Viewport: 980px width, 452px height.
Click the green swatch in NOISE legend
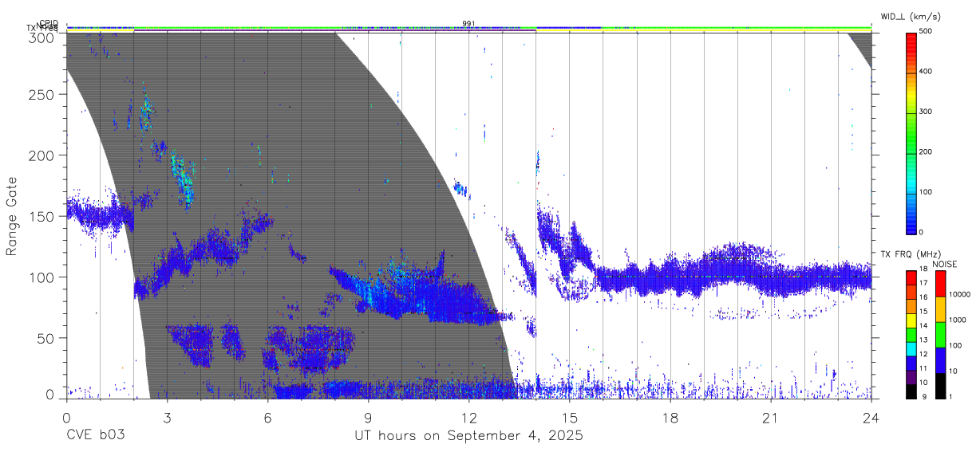click(x=940, y=335)
